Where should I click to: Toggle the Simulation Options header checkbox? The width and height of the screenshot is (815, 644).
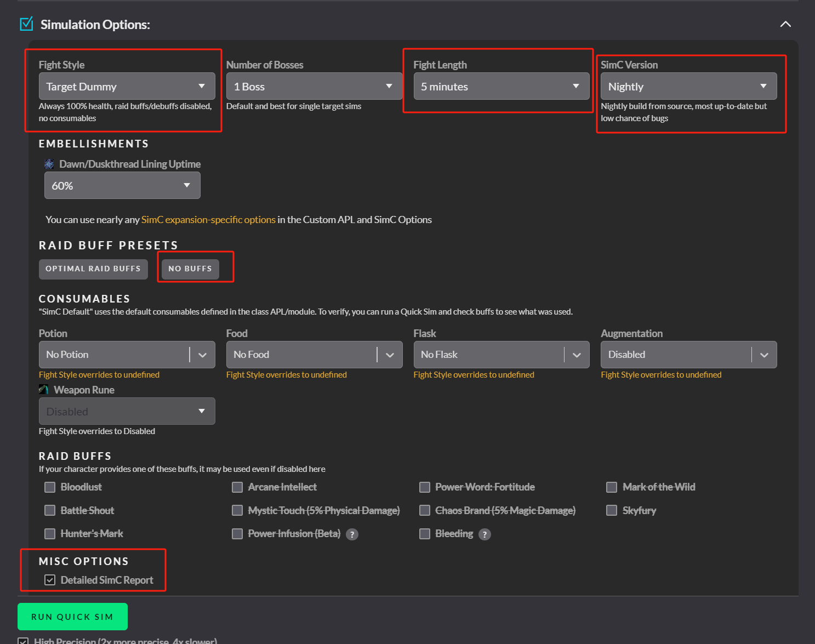tap(26, 24)
